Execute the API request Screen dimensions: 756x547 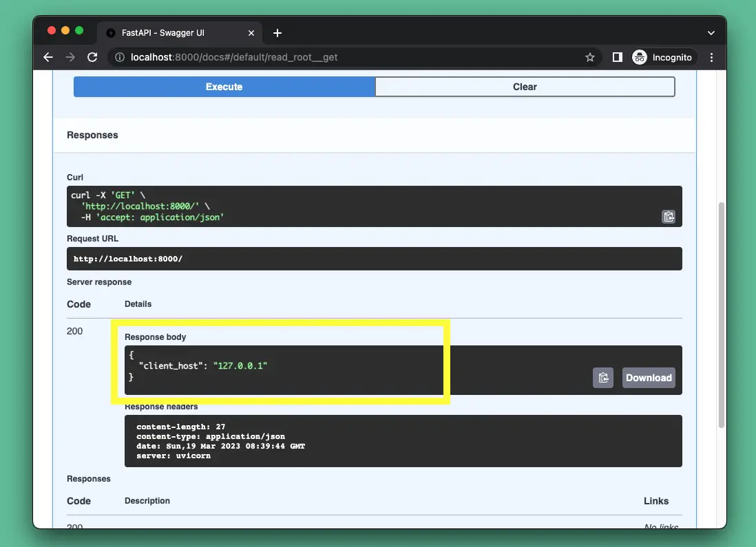coord(224,87)
